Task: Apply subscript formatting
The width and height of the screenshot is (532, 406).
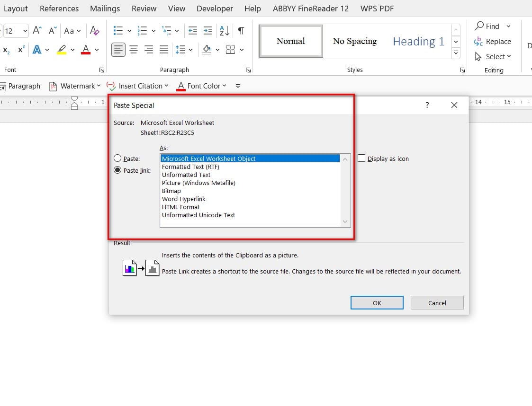Action: 7,50
